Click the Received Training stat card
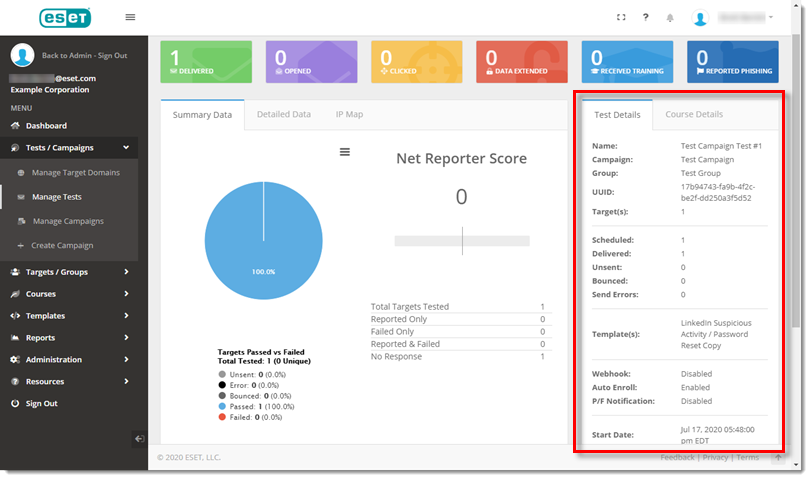810x479 pixels. tap(627, 62)
